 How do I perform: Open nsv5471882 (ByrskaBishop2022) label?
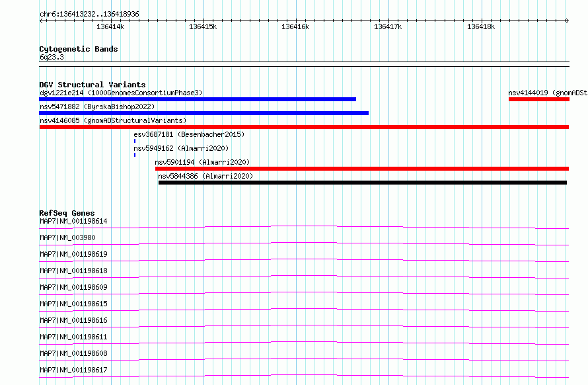coord(97,107)
